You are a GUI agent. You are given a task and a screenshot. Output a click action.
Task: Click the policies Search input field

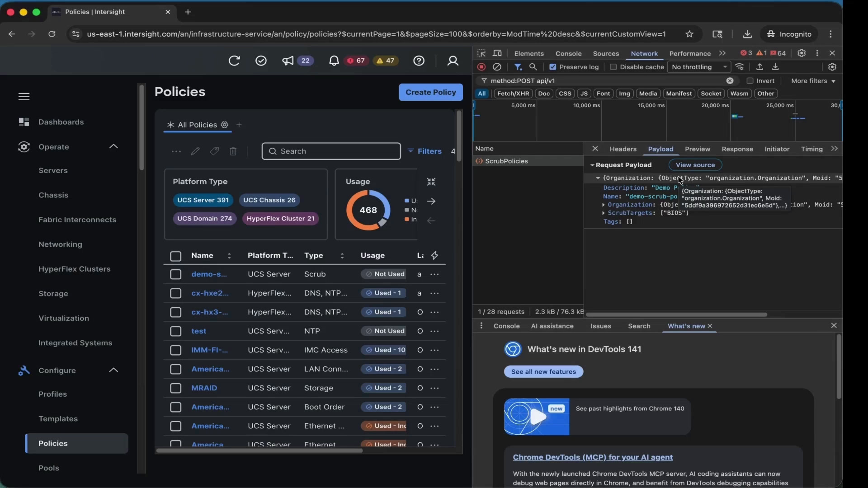click(x=331, y=151)
